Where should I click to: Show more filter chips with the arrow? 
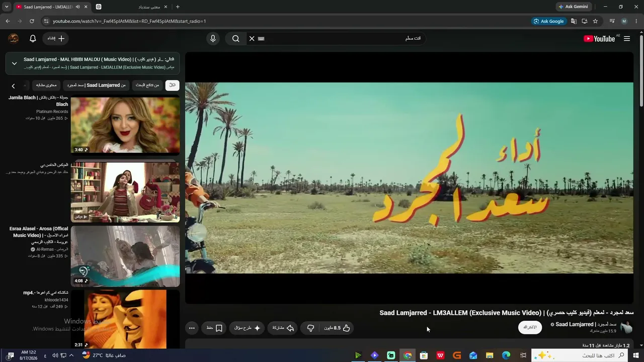click(14, 86)
